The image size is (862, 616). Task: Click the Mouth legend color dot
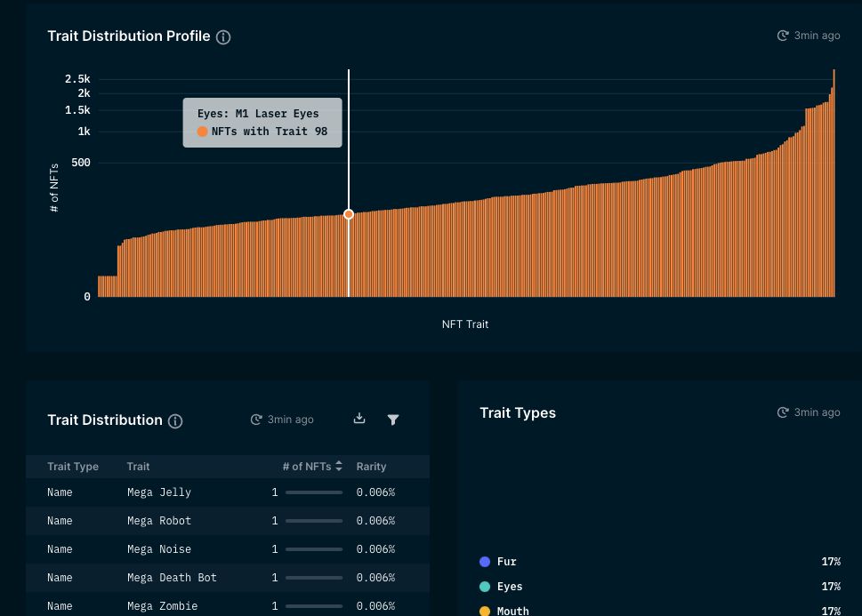tap(485, 611)
